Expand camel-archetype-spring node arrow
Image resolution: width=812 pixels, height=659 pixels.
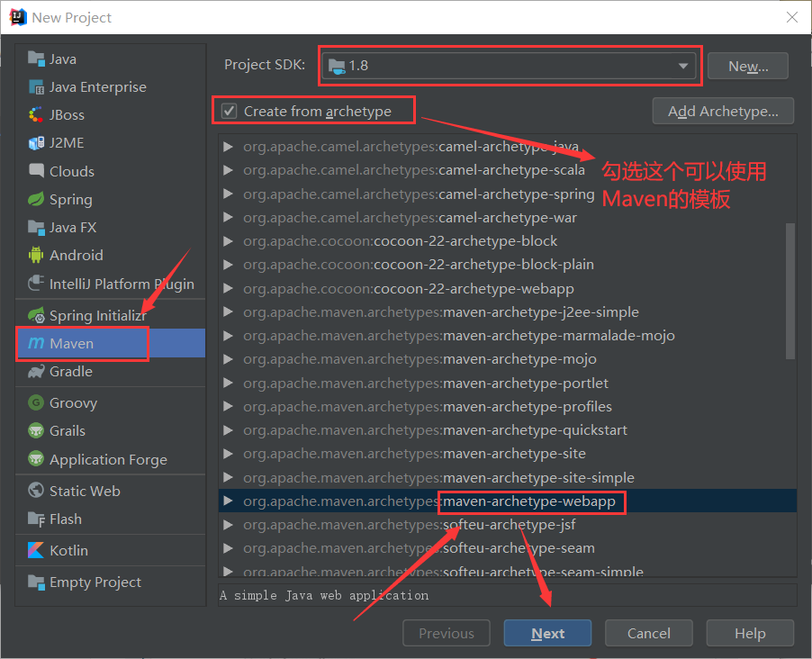click(228, 194)
